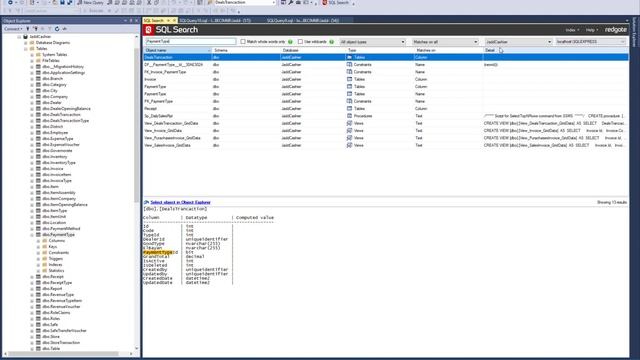Click the table icon in Receipt result row
The image size is (640, 360).
[349, 109]
